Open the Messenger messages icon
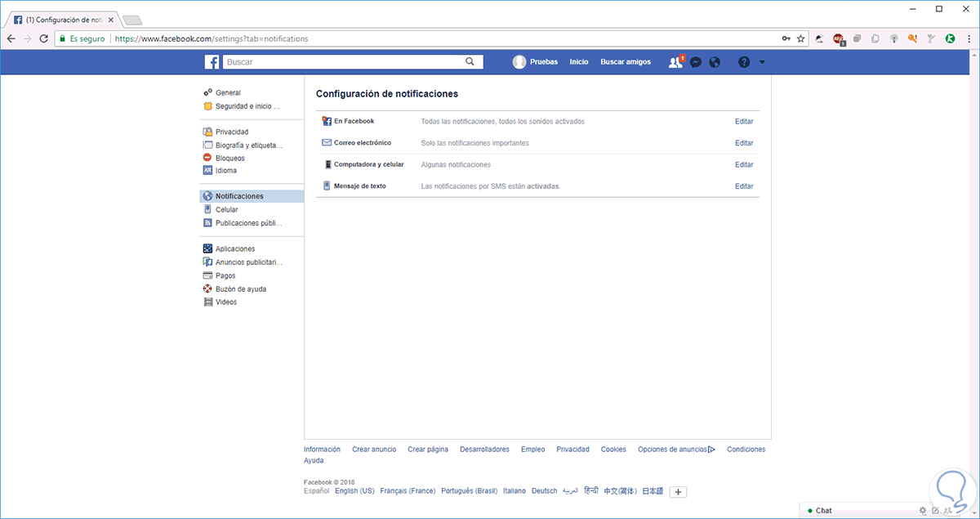Image resolution: width=980 pixels, height=519 pixels. point(696,62)
